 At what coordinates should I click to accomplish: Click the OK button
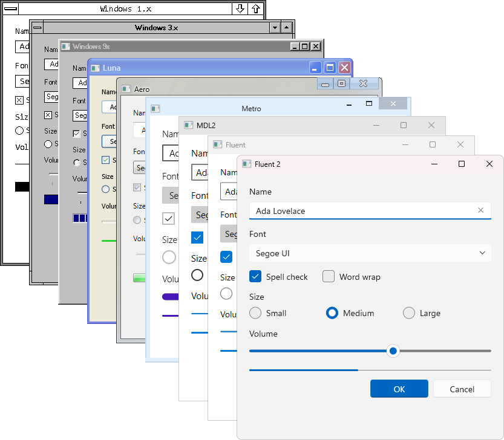[x=399, y=389]
